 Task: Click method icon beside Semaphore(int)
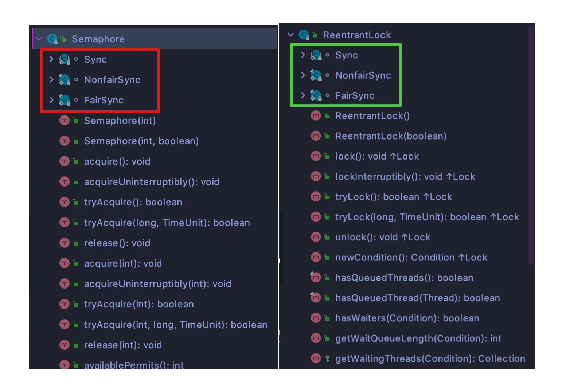65,120
